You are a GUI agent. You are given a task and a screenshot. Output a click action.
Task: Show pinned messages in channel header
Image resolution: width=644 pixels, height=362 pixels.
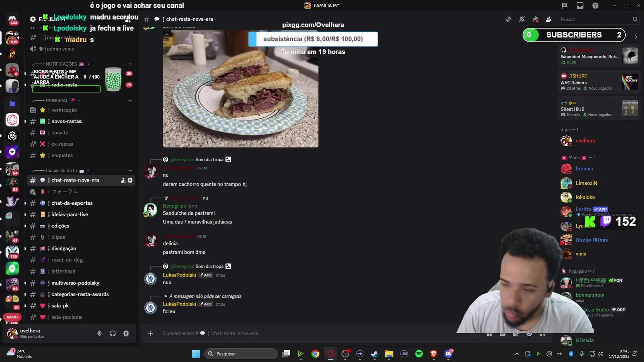pos(535,19)
